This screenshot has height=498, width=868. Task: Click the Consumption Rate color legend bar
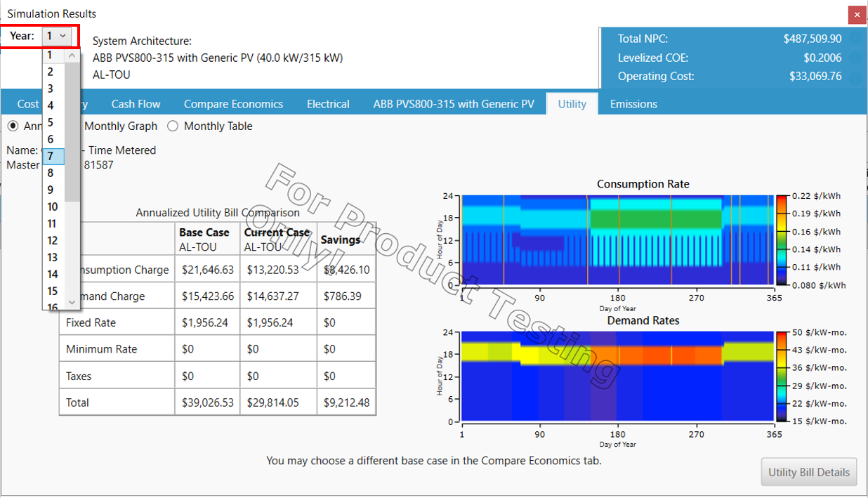pyautogui.click(x=782, y=240)
